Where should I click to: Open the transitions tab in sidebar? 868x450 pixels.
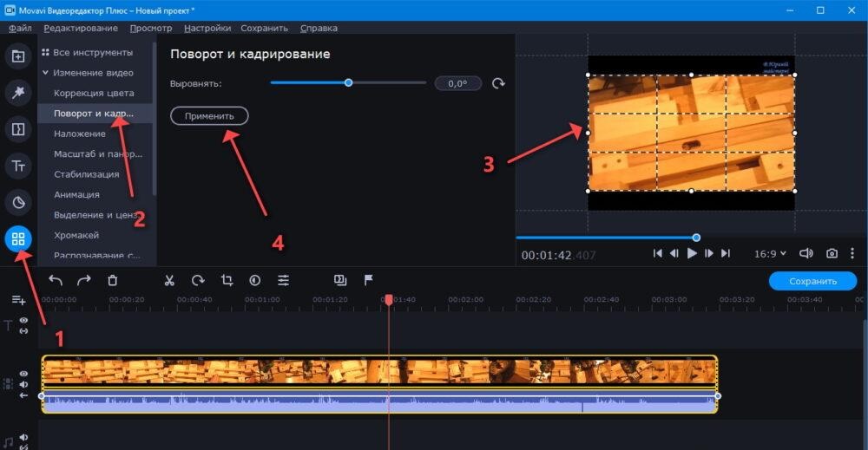(x=18, y=129)
